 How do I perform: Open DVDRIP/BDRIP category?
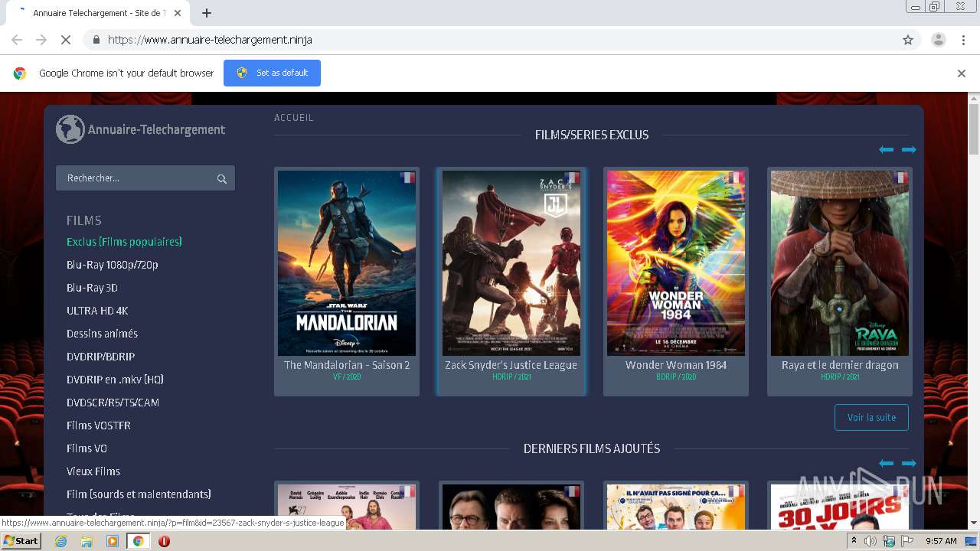tap(100, 357)
